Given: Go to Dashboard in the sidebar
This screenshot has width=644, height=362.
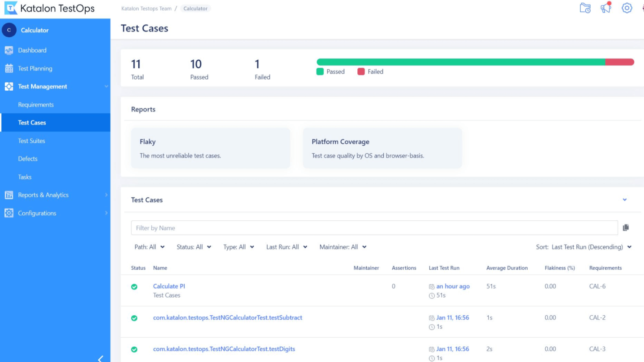Looking at the screenshot, I should [32, 50].
